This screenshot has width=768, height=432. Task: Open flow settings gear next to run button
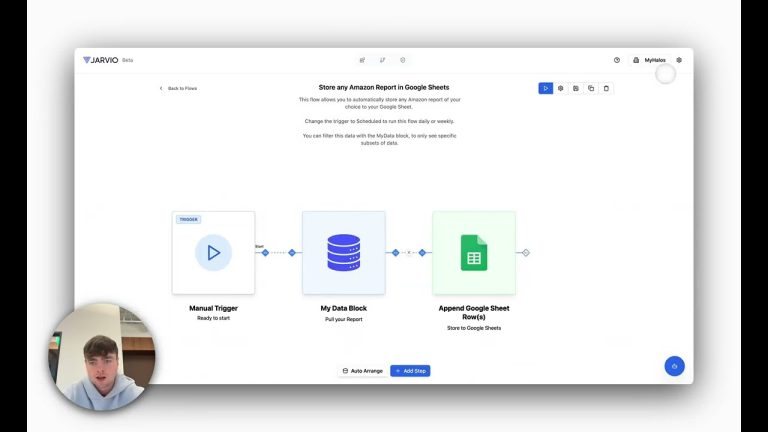pos(561,88)
